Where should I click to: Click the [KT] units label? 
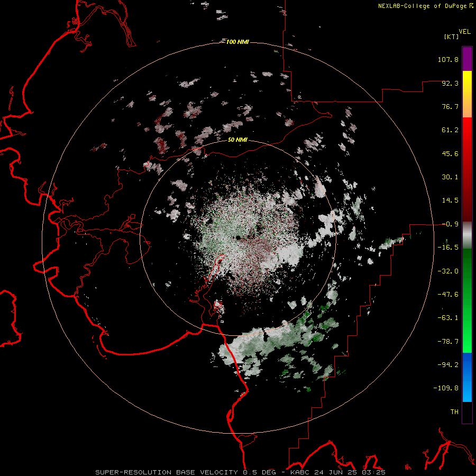pyautogui.click(x=452, y=36)
